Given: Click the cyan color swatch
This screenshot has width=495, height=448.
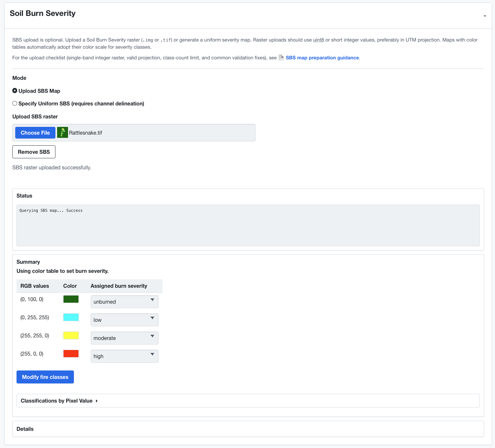Looking at the screenshot, I should (x=71, y=317).
